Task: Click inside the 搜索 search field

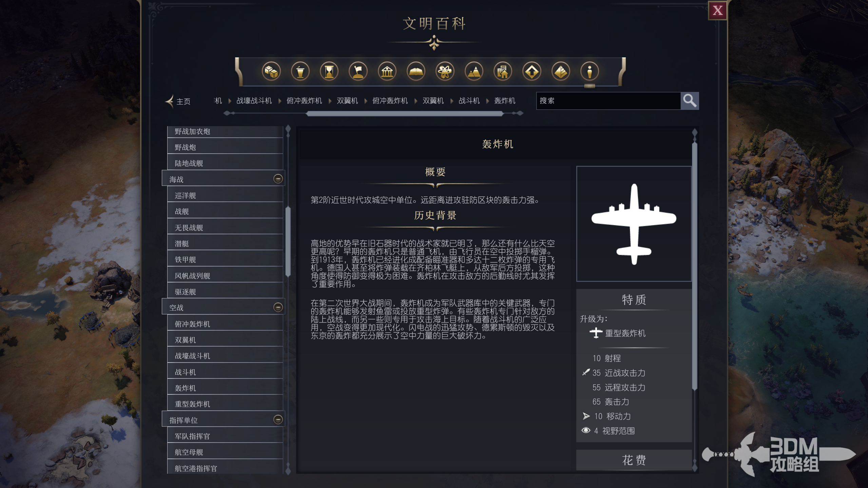Action: click(x=607, y=101)
